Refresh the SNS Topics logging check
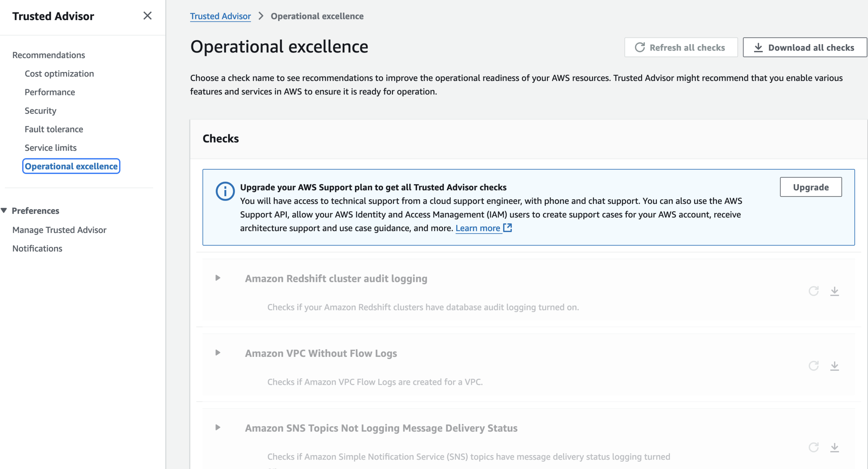868x469 pixels. [x=813, y=447]
